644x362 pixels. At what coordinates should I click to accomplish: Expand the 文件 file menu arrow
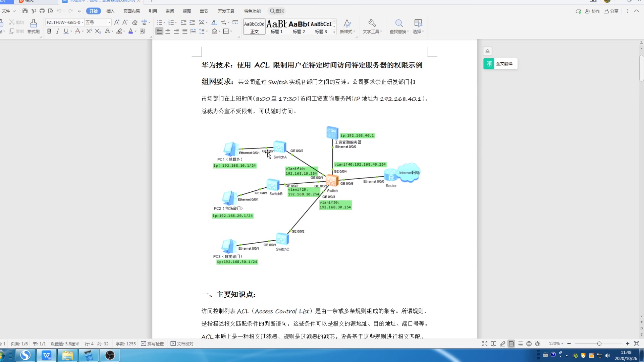[x=14, y=11]
